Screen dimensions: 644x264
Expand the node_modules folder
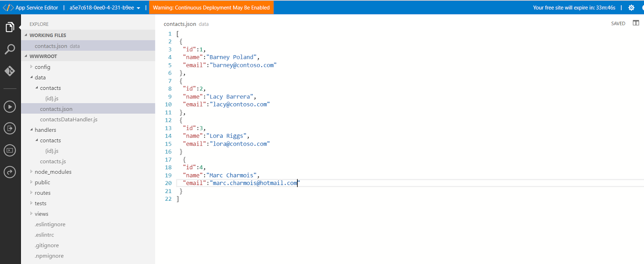click(31, 172)
